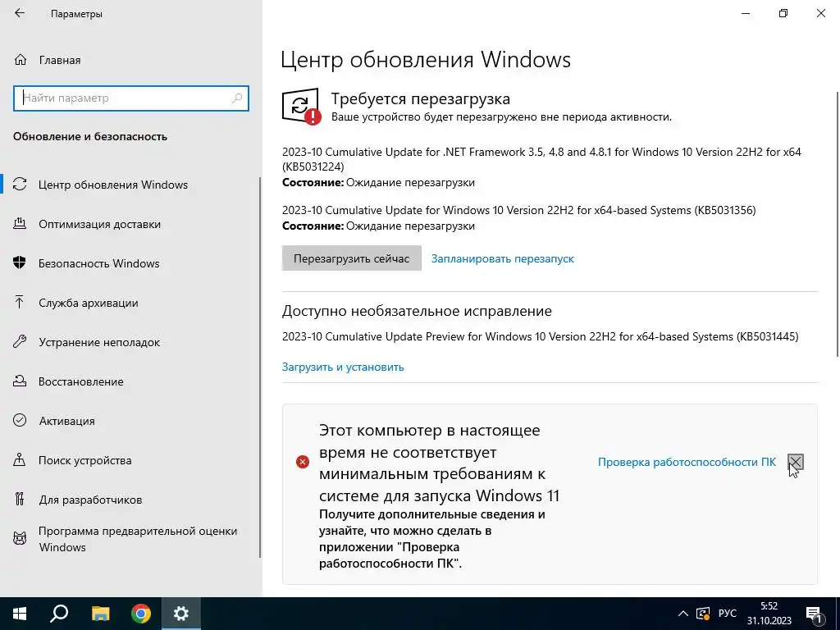Click the Поиск устройства locator icon

[20, 460]
